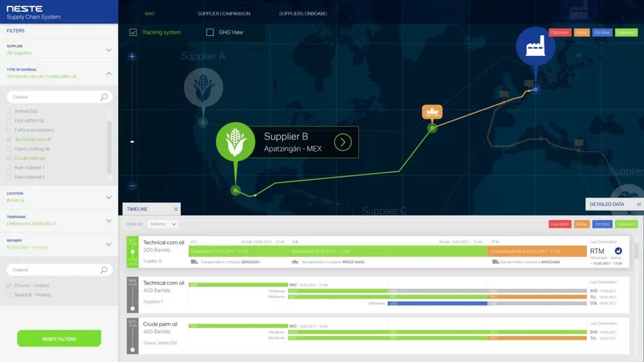644x362 pixels.
Task: Click the map zoom slider handle
Action: (132, 142)
